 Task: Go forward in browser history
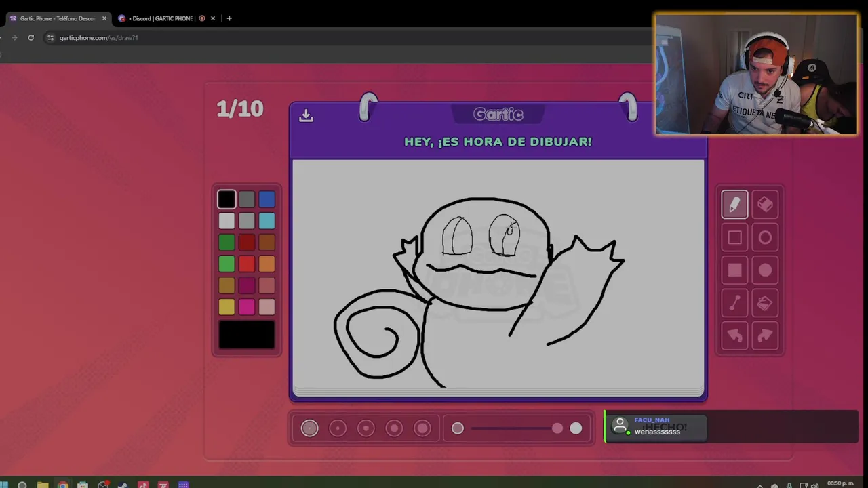(14, 37)
